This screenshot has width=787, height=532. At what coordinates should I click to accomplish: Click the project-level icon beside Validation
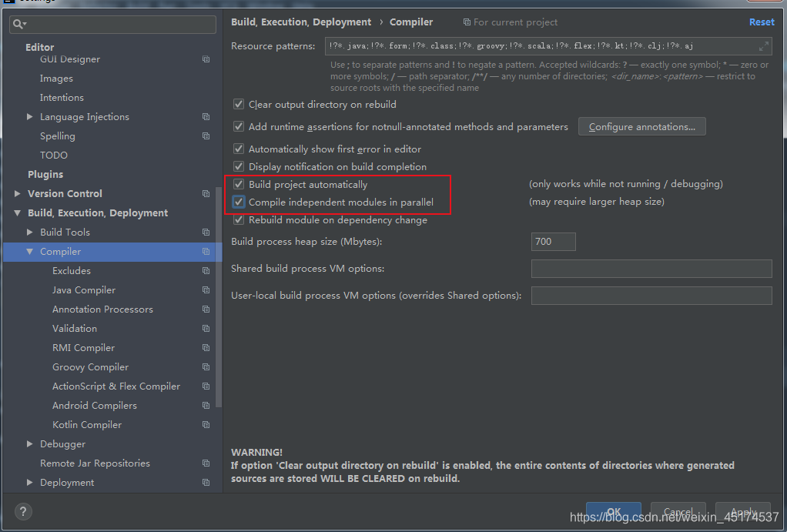click(206, 329)
